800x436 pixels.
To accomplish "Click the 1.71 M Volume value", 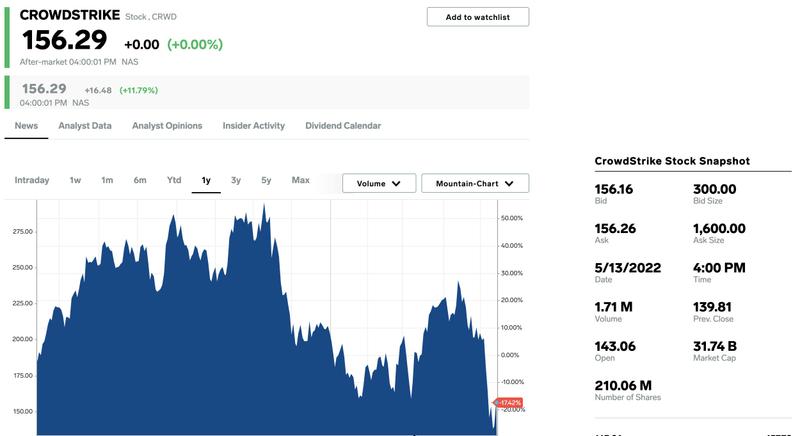I will coord(613,307).
